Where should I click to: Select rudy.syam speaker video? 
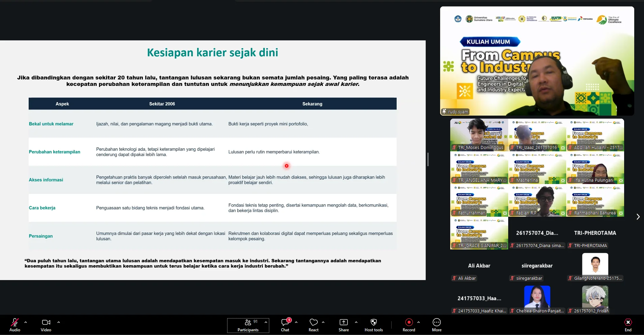537,61
